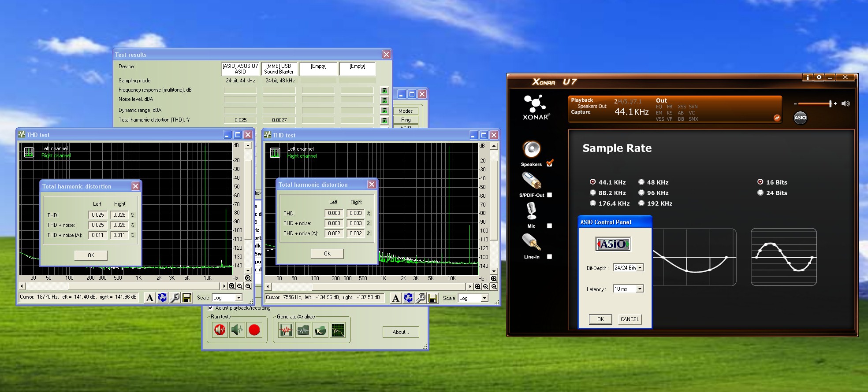
Task: Click the save floppy icon in left THD window
Action: pos(187,298)
